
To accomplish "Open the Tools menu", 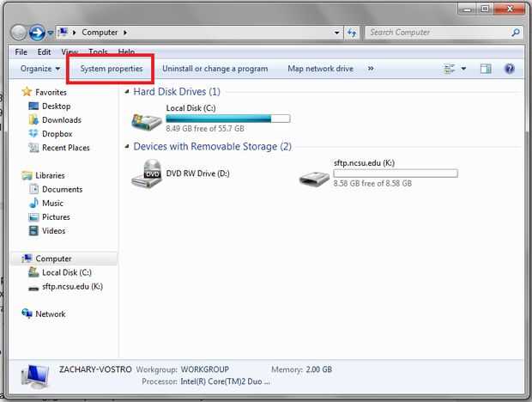I will pos(98,52).
